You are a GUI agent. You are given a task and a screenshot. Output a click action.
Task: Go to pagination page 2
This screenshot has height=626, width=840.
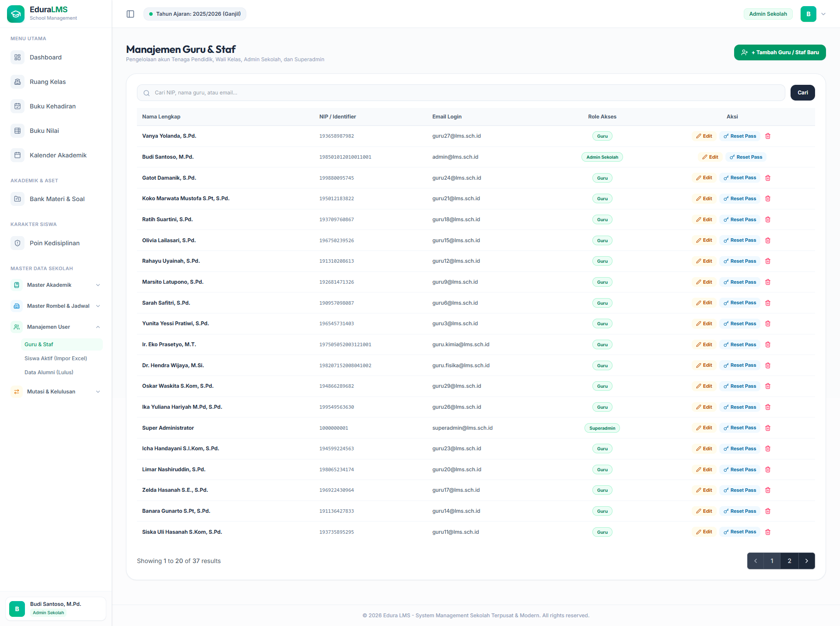click(x=789, y=561)
